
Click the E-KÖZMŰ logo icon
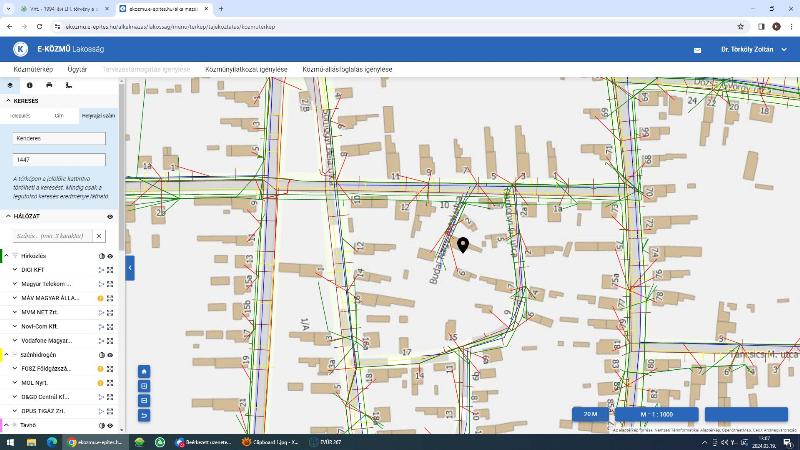(20, 49)
